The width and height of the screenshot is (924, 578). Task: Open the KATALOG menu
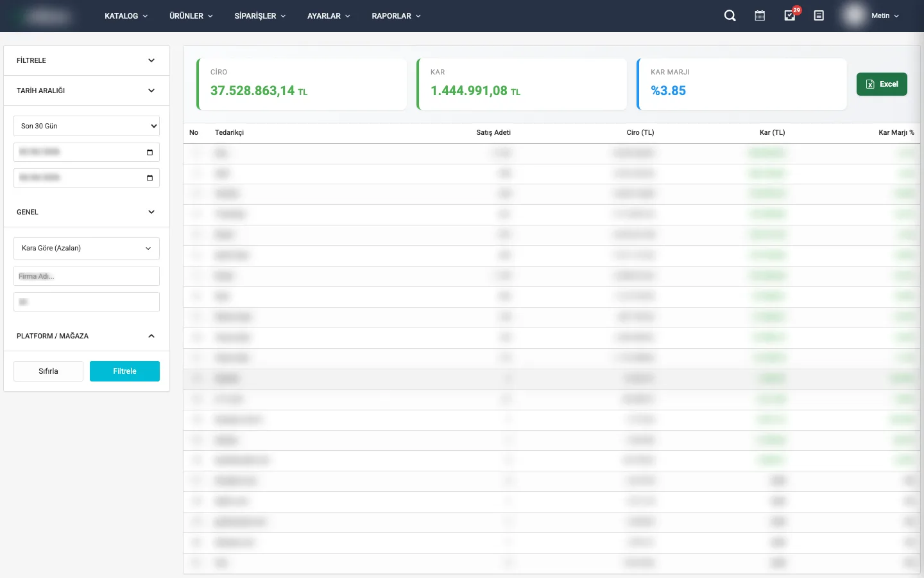[126, 16]
